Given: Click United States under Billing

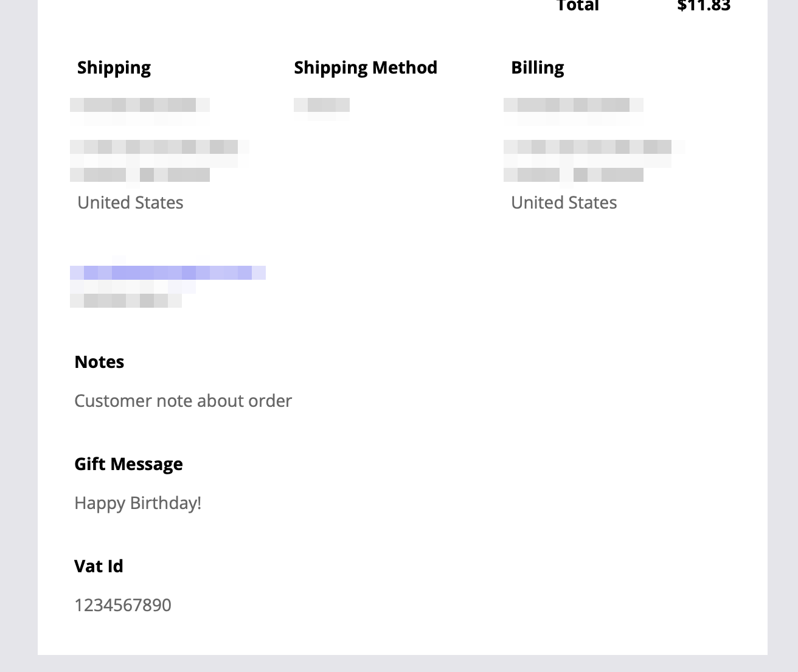Looking at the screenshot, I should (x=564, y=203).
